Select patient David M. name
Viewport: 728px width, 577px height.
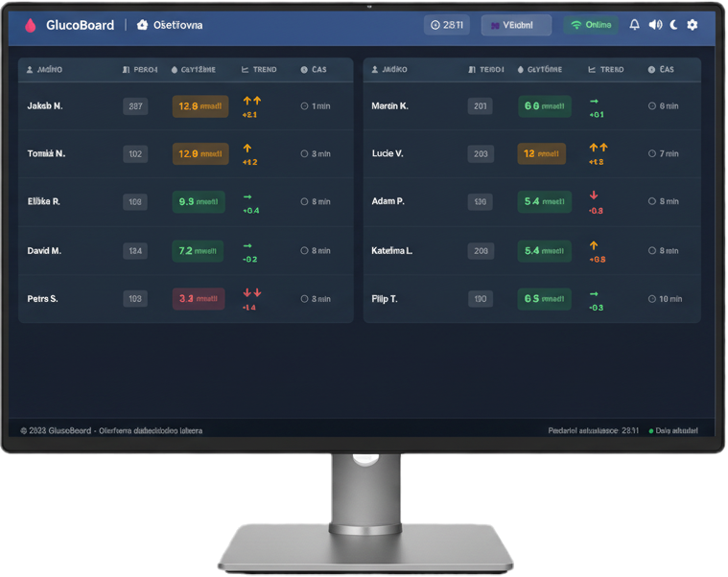(44, 251)
